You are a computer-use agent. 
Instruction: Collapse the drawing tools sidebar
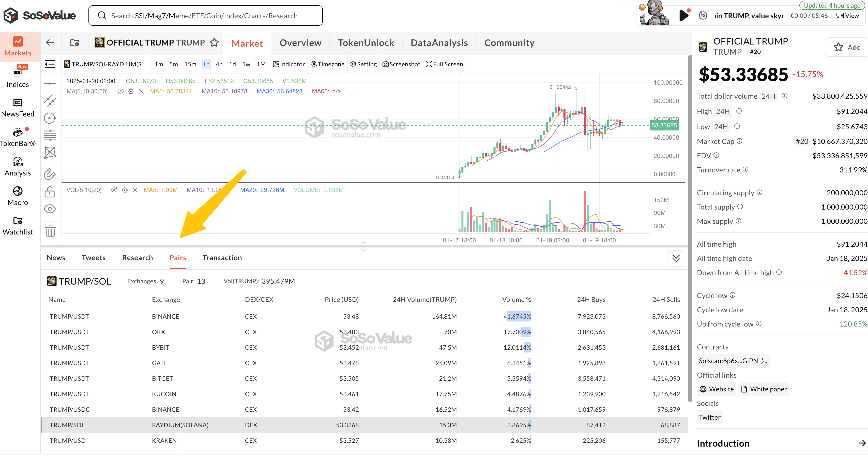[x=50, y=64]
